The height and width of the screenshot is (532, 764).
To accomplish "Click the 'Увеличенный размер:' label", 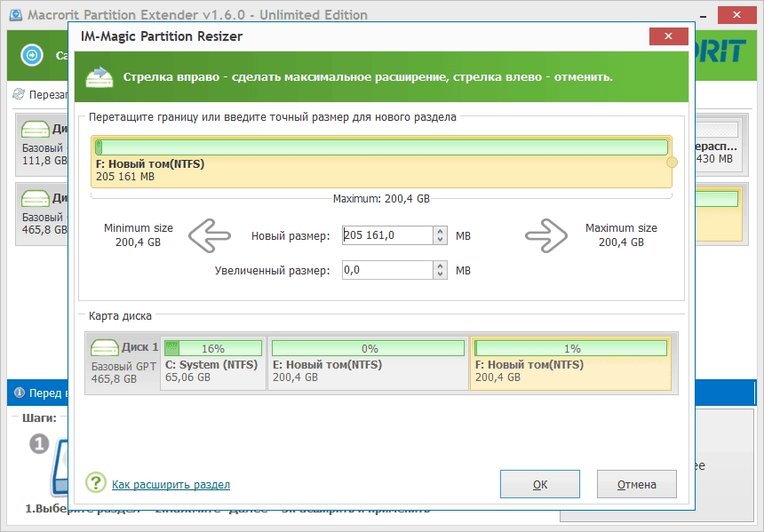I will pyautogui.click(x=272, y=270).
